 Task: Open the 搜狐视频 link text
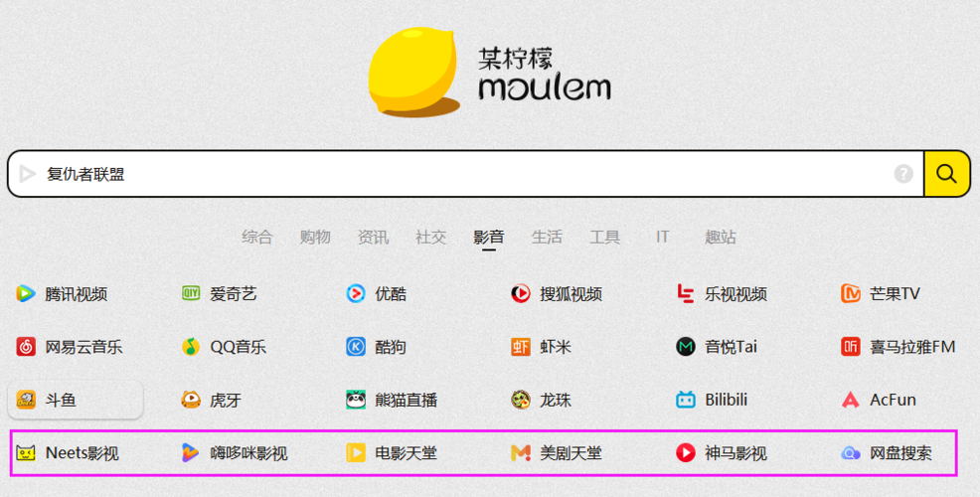click(x=572, y=294)
